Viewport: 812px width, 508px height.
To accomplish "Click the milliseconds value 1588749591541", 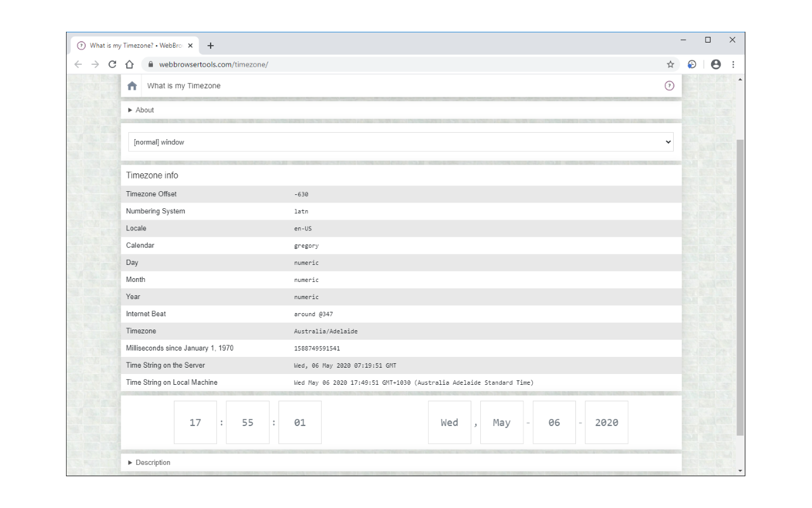I will click(x=317, y=349).
